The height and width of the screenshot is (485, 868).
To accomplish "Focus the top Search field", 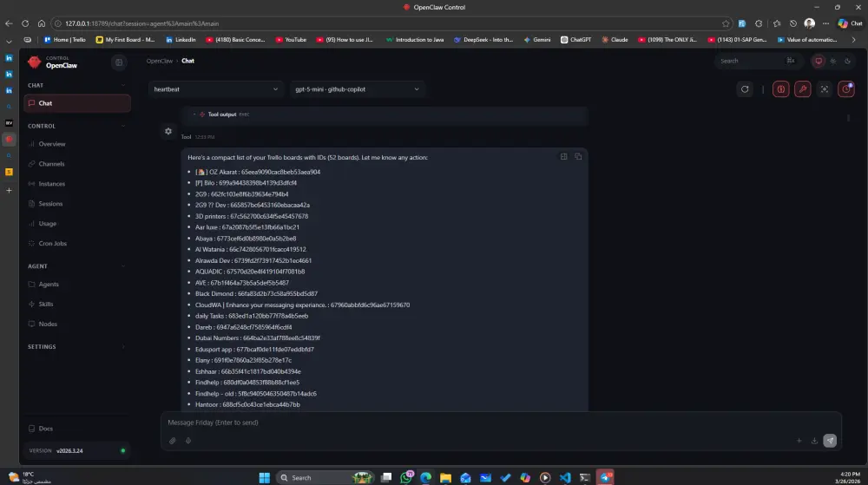I will click(x=757, y=61).
